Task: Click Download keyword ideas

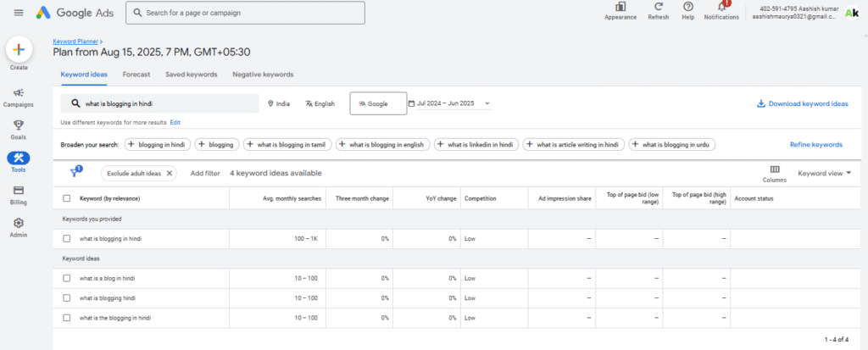Action: (802, 103)
